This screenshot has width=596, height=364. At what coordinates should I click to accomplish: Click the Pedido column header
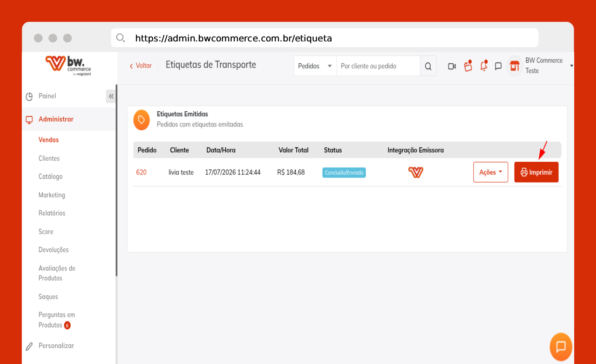[147, 150]
